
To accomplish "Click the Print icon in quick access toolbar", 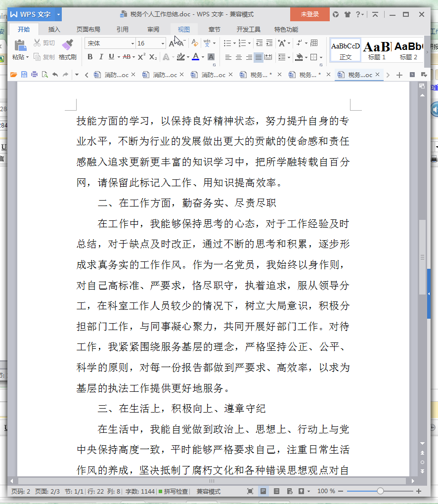I will (x=34, y=75).
